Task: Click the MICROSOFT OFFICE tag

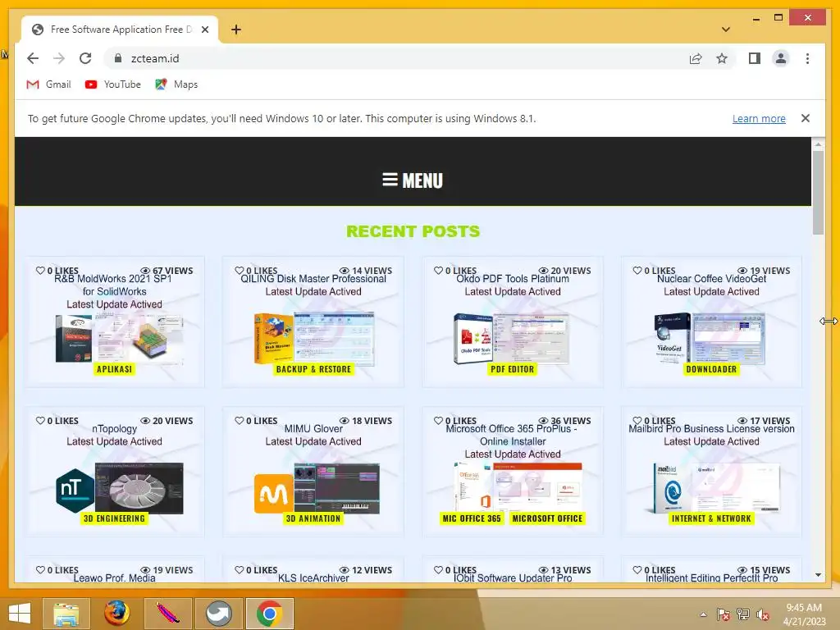Action: (547, 518)
